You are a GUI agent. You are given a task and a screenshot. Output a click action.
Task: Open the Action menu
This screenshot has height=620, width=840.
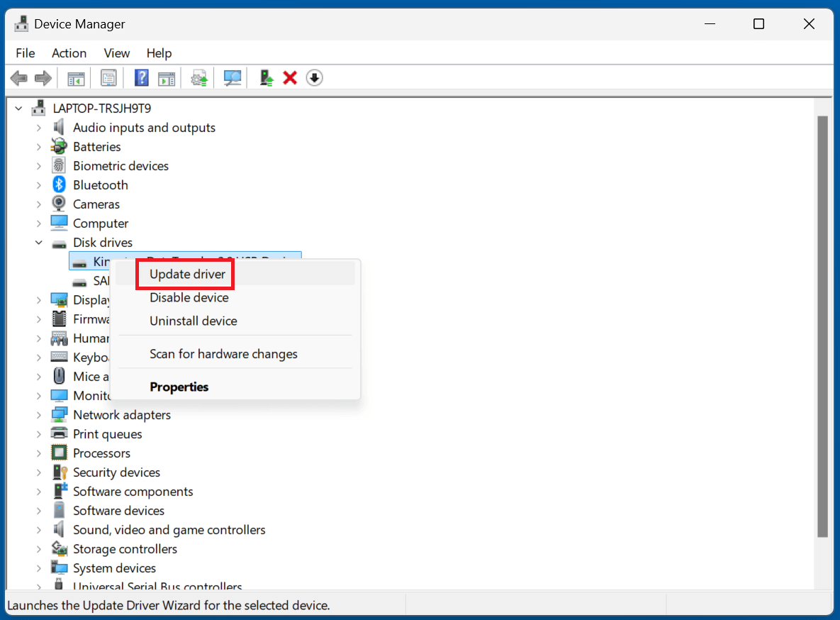[69, 52]
